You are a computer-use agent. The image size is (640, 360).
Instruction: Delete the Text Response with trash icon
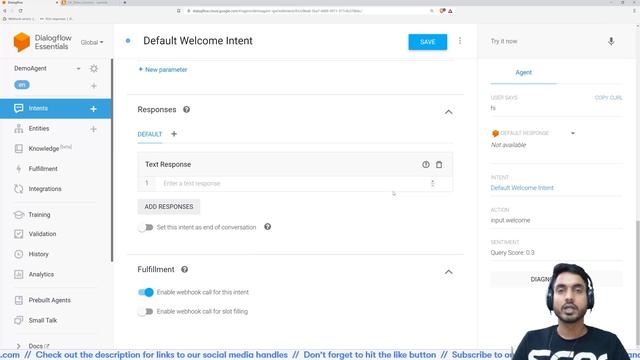coord(439,164)
